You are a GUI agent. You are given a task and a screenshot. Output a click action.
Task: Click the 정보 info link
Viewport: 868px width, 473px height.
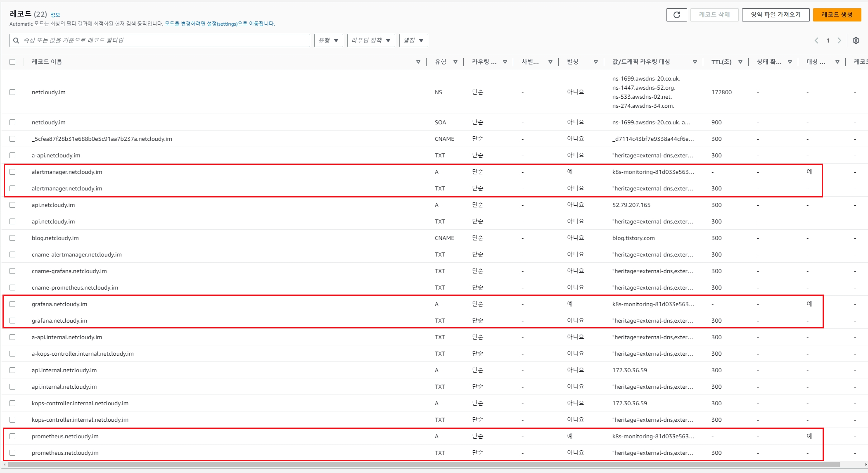pyautogui.click(x=55, y=15)
